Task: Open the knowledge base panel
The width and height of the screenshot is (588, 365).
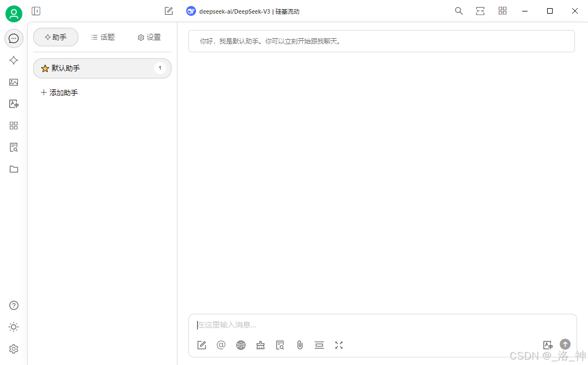Action: [x=14, y=147]
